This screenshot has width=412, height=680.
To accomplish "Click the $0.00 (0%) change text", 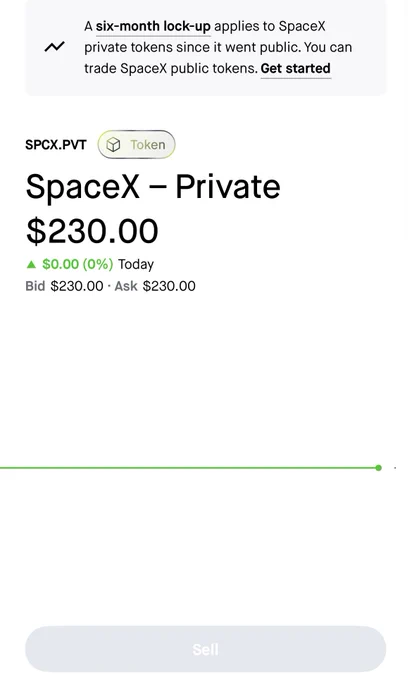I will [78, 264].
